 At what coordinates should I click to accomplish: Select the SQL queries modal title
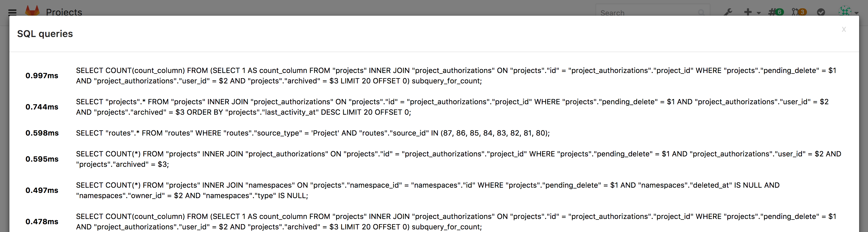click(45, 34)
